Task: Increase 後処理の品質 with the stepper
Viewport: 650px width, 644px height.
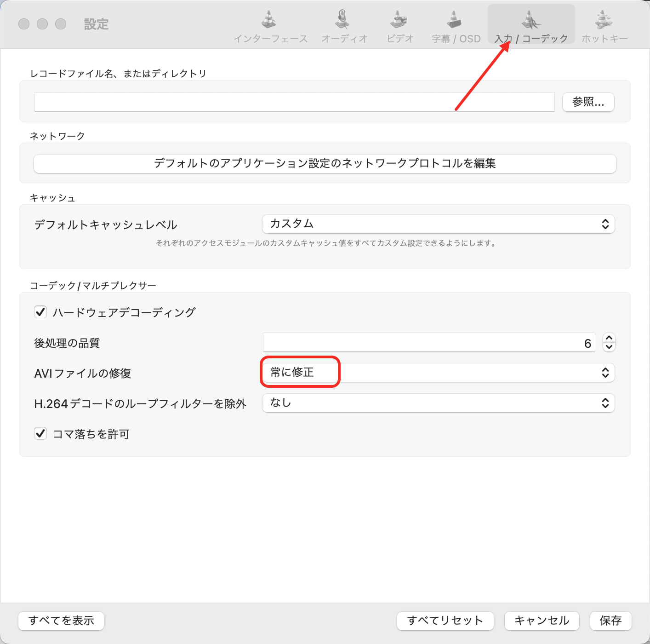Action: [608, 339]
